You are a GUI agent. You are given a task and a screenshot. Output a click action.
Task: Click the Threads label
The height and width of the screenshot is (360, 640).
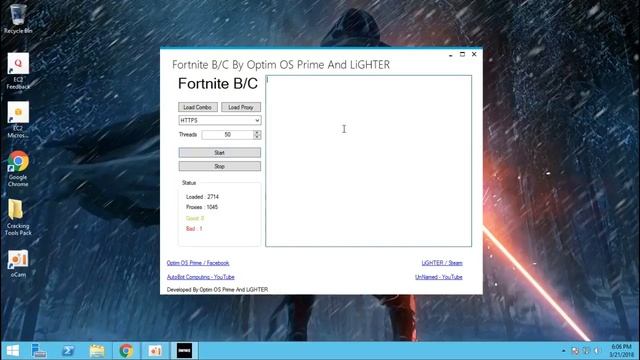(188, 135)
